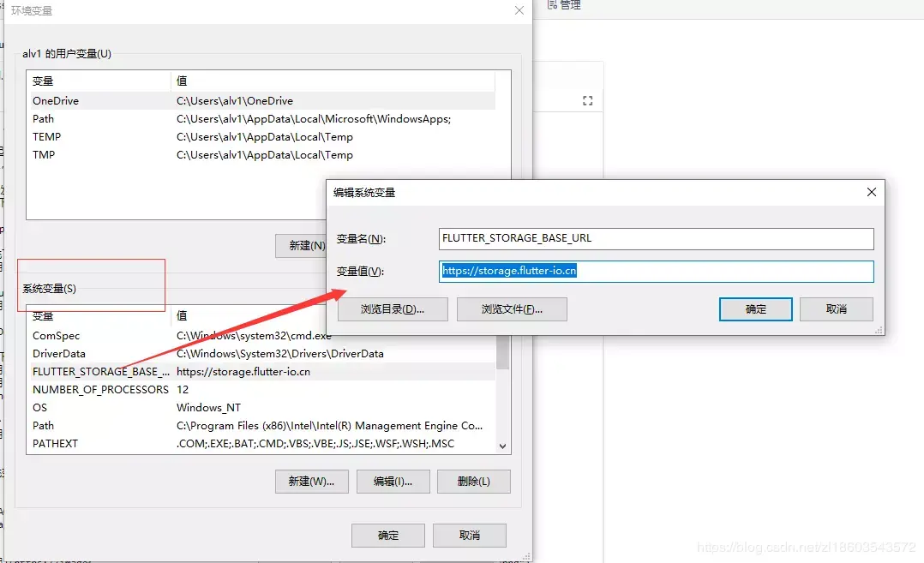Select the ComSpec system variable row
Viewport: 924px width, 563px height.
pyautogui.click(x=263, y=336)
